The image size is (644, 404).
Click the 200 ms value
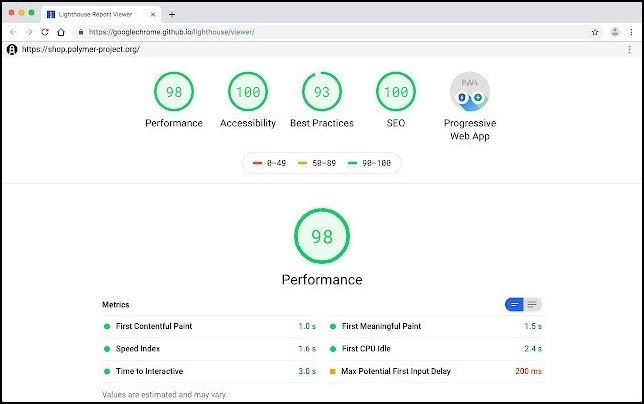[528, 371]
